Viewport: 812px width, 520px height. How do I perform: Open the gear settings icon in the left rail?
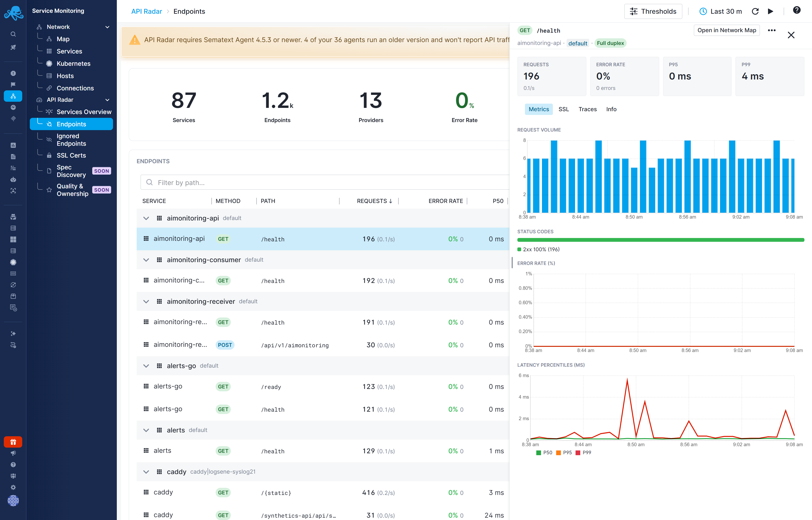coord(13,487)
